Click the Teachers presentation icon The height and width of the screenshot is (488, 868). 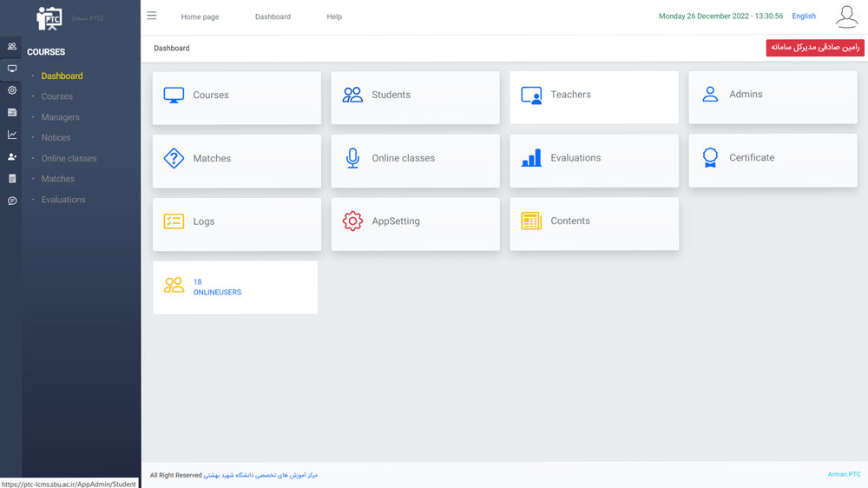[531, 95]
